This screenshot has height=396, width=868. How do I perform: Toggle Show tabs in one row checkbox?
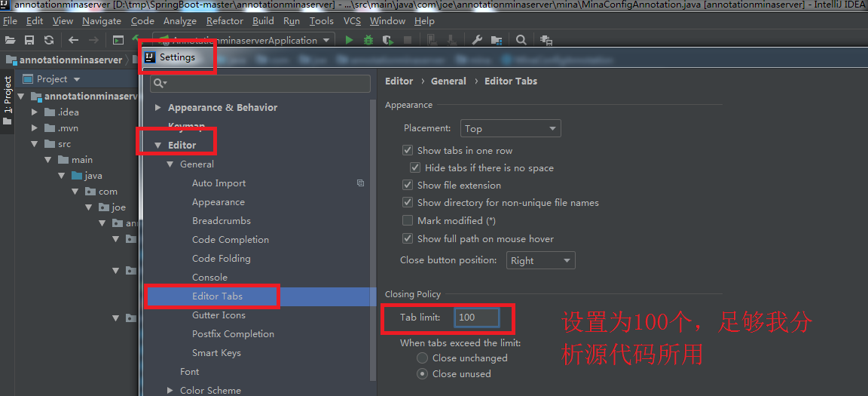pyautogui.click(x=408, y=150)
